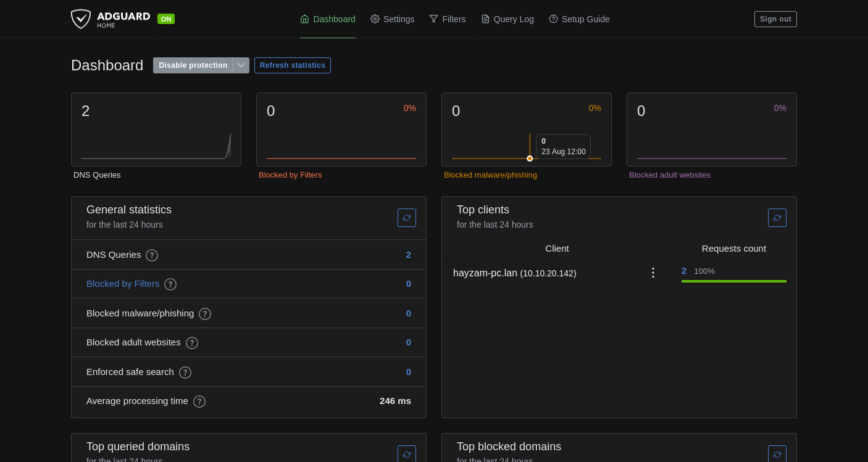This screenshot has height=462, width=868.
Task: Open help icon beside Blocked adult websites row
Action: [192, 343]
